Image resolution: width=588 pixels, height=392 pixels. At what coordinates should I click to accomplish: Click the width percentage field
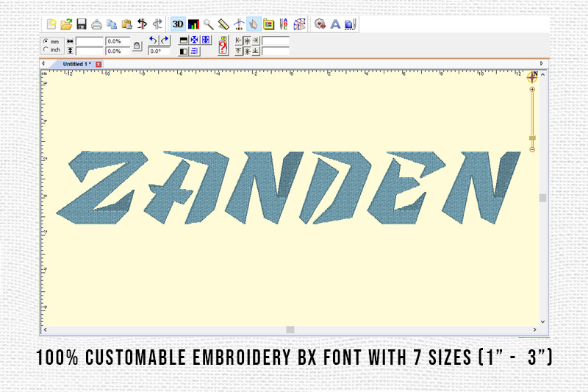(118, 41)
